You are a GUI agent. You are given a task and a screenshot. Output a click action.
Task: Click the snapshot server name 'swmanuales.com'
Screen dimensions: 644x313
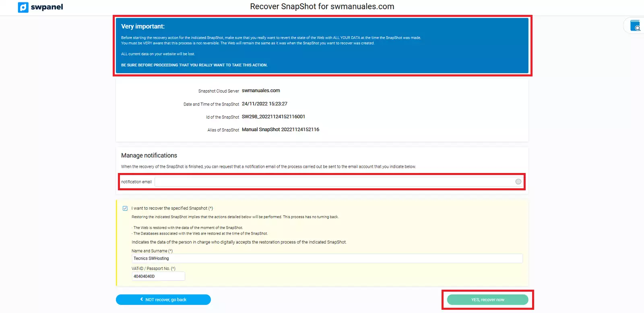pyautogui.click(x=261, y=91)
